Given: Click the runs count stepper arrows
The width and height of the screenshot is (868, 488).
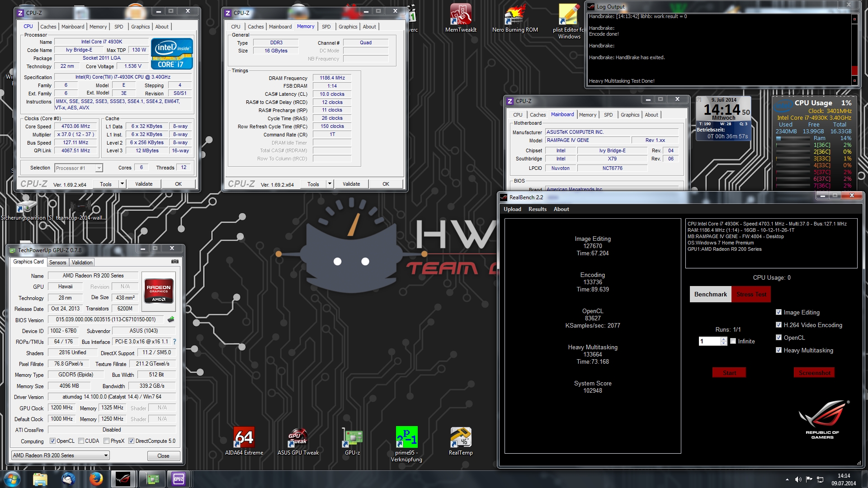Looking at the screenshot, I should tap(724, 341).
